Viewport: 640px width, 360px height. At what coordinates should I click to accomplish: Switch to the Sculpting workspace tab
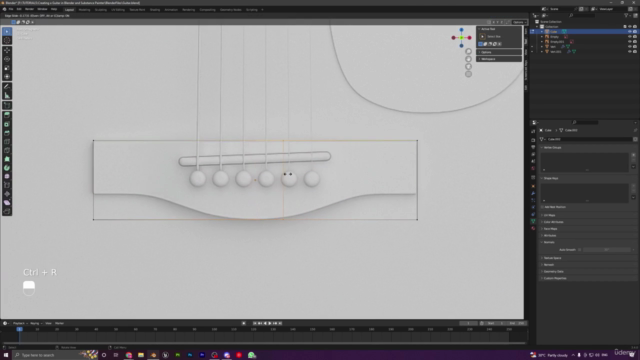tap(100, 9)
